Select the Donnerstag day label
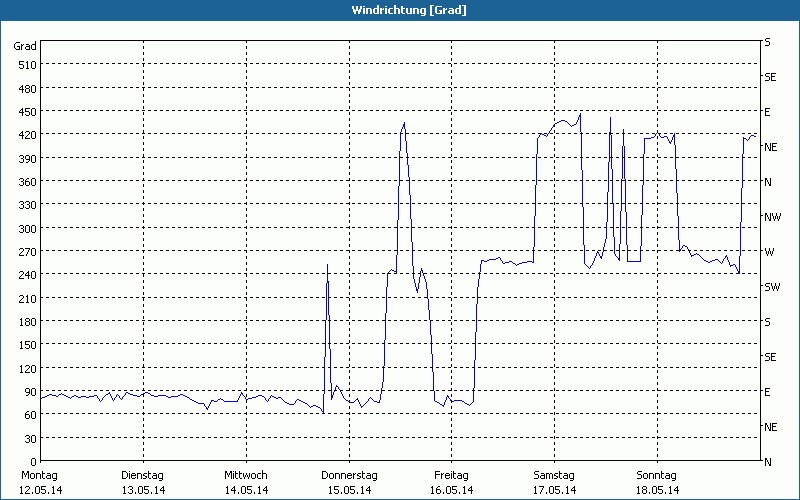Image resolution: width=800 pixels, height=500 pixels. click(349, 475)
